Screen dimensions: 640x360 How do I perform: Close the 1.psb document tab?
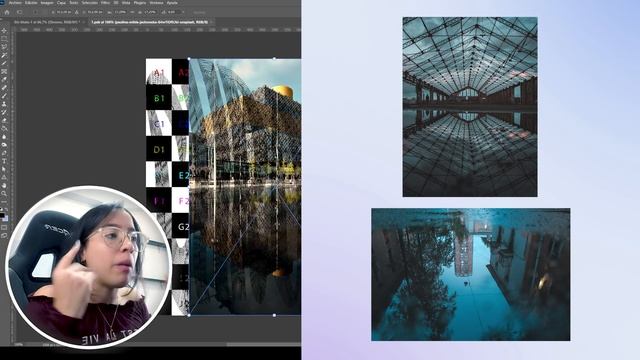coord(212,22)
